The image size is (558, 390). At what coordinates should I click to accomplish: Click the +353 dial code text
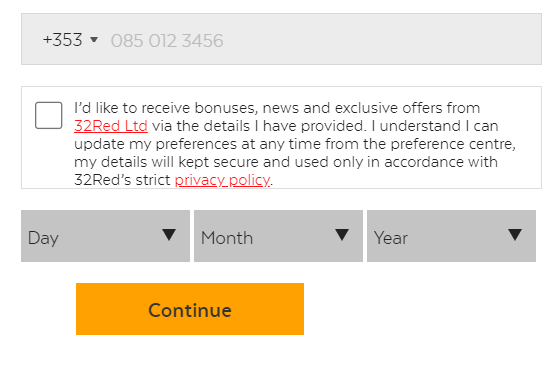click(63, 39)
